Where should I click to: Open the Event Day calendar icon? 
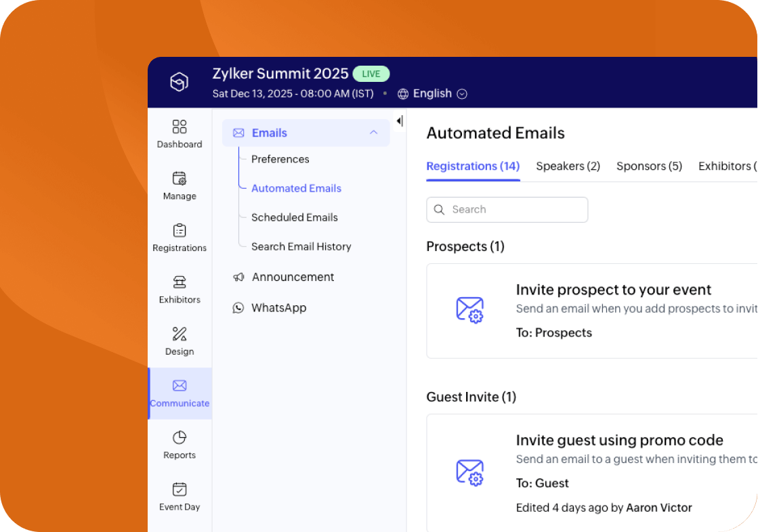click(x=180, y=489)
